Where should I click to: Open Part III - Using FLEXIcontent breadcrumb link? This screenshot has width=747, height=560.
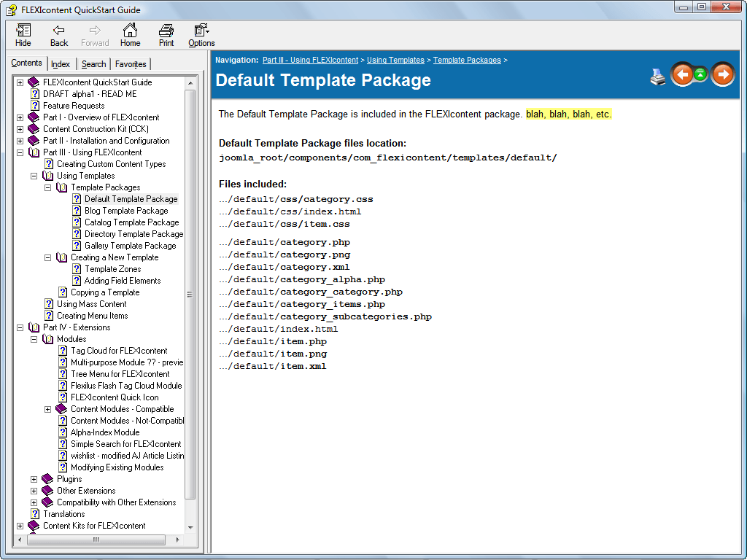310,60
